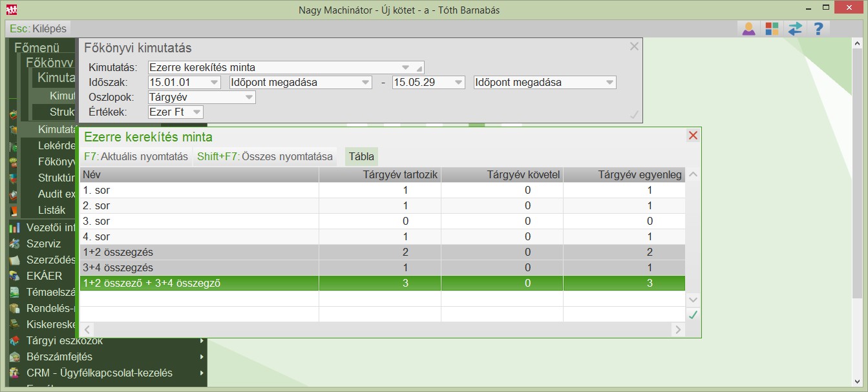Open the first Időpont megadása dropdown

click(366, 83)
